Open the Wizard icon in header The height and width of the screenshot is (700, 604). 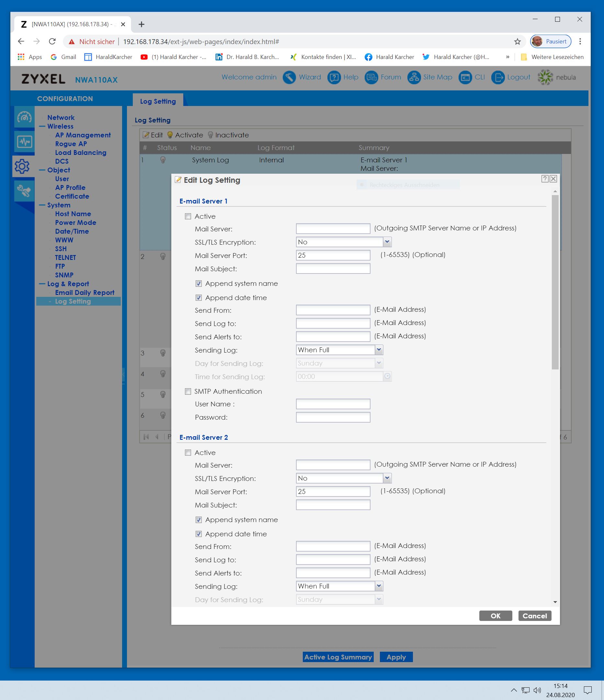tap(289, 77)
